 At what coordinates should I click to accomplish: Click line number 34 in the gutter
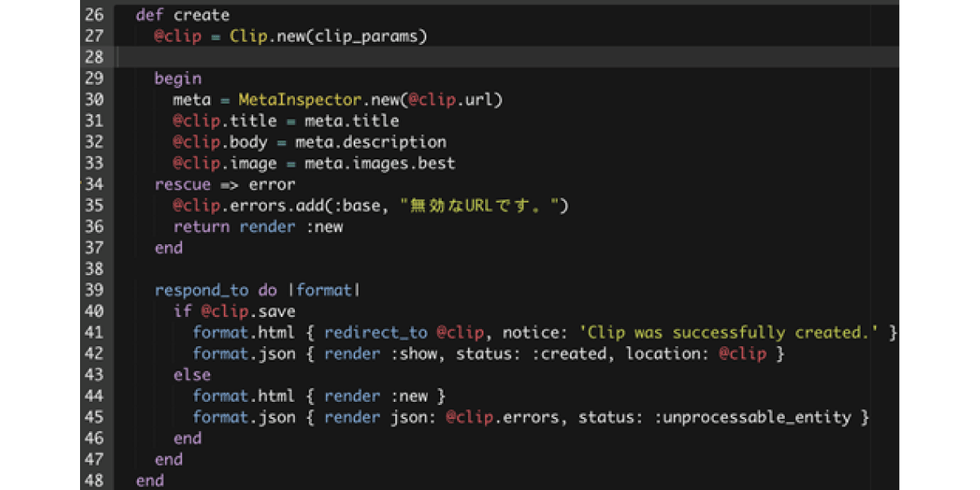94,185
